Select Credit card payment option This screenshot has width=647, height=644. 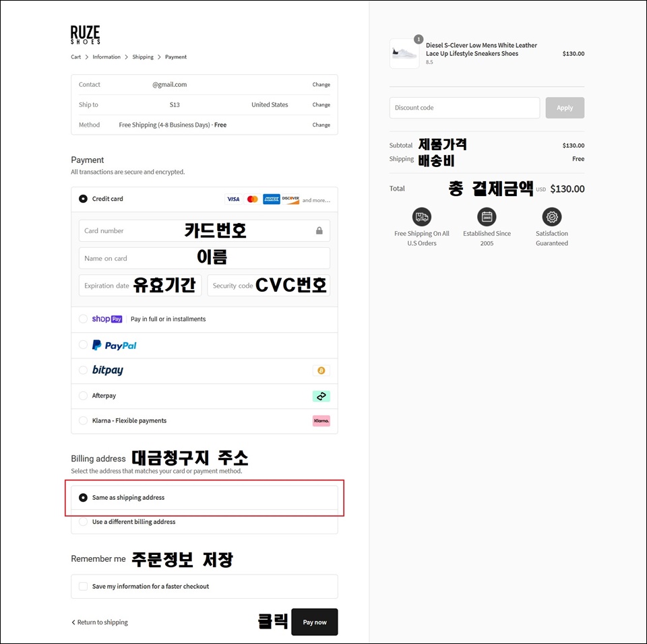(83, 199)
